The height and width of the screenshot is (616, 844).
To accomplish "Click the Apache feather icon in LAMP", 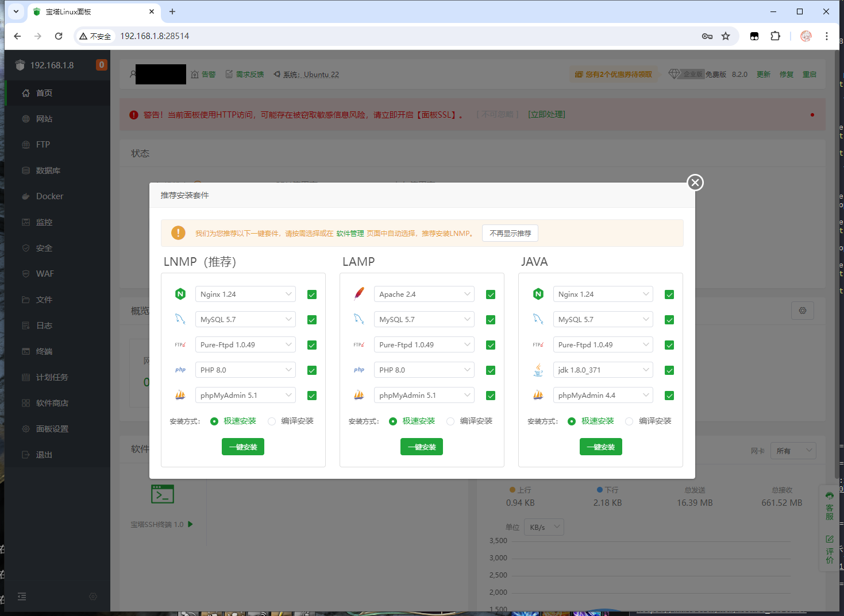I will pyautogui.click(x=359, y=294).
